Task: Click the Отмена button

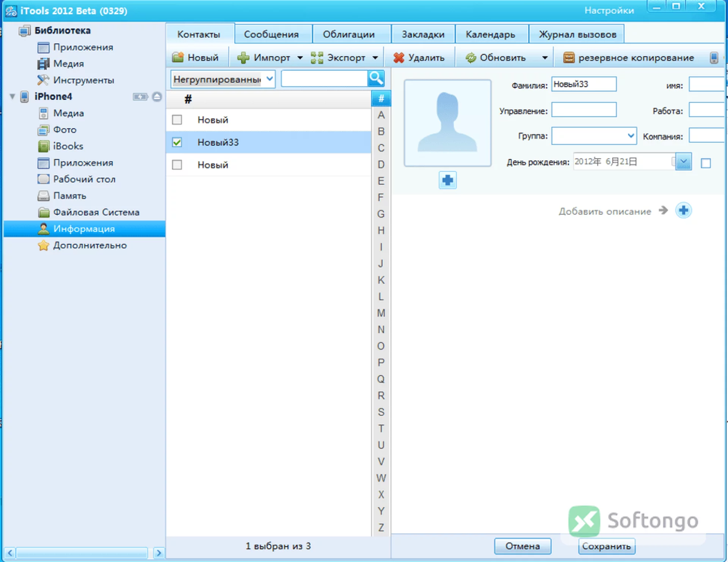Action: (522, 546)
